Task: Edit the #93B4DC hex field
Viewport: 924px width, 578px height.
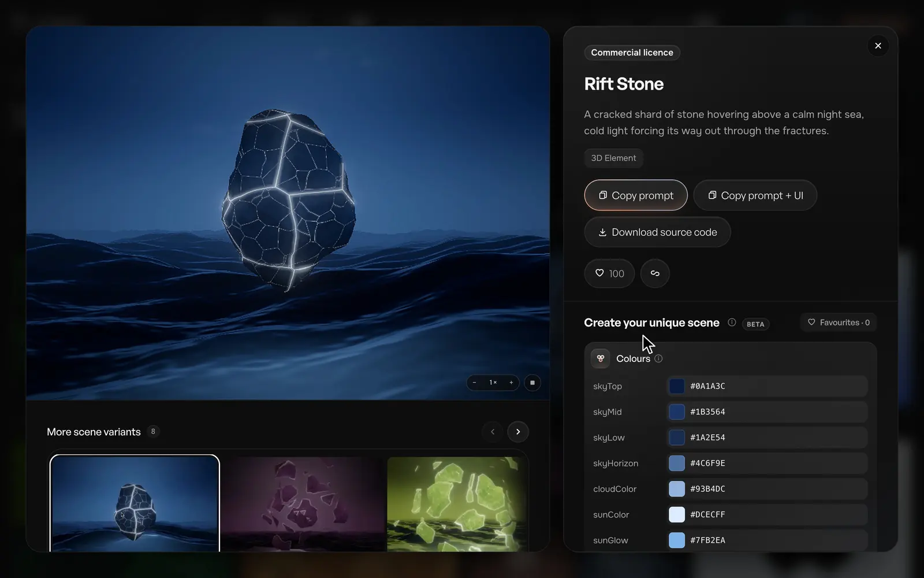Action: tap(767, 489)
